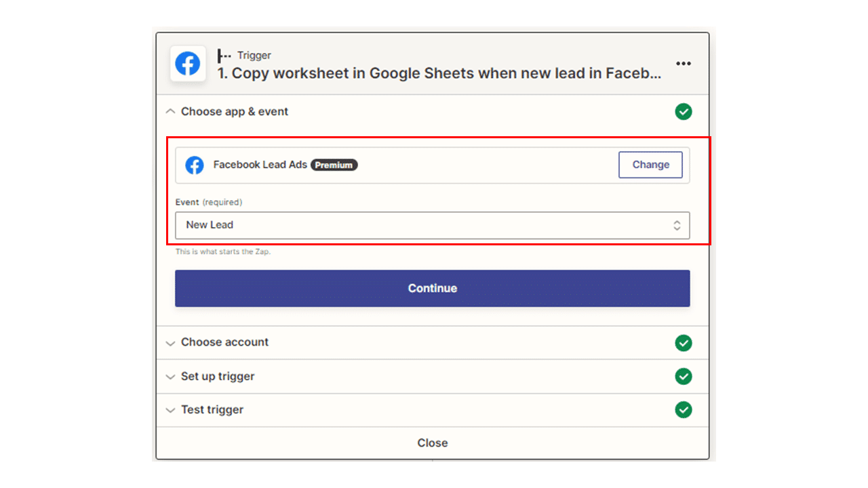Click the trigger step icon above the title

[224, 56]
